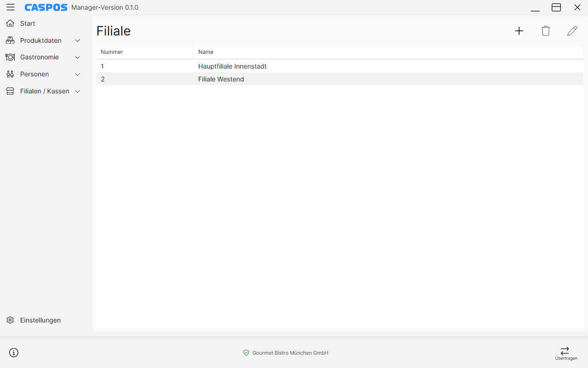Open the Produktdaten menu item
Image resolution: width=588 pixels, height=368 pixels.
[x=41, y=40]
